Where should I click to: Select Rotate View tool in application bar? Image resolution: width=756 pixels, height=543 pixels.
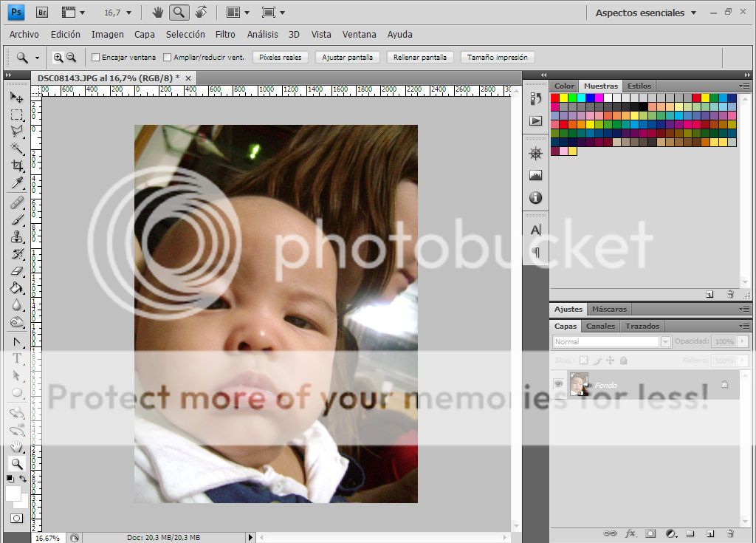202,13
